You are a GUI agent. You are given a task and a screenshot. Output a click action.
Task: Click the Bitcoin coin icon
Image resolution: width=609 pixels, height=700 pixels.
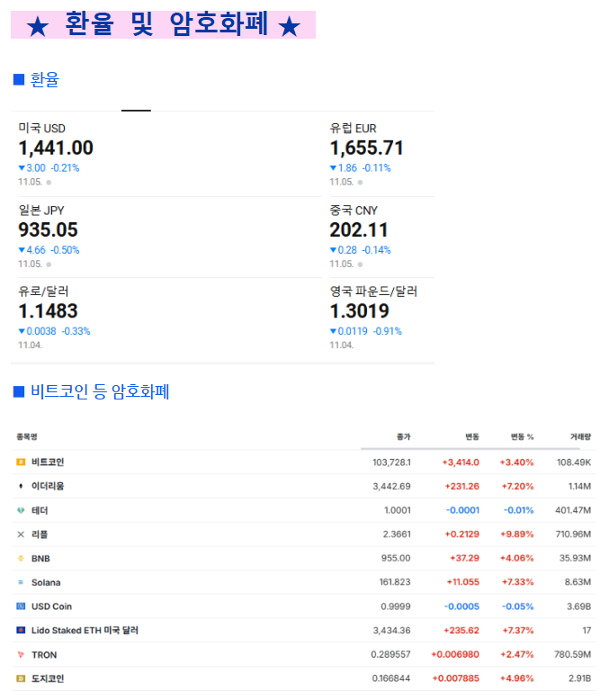coord(21,462)
